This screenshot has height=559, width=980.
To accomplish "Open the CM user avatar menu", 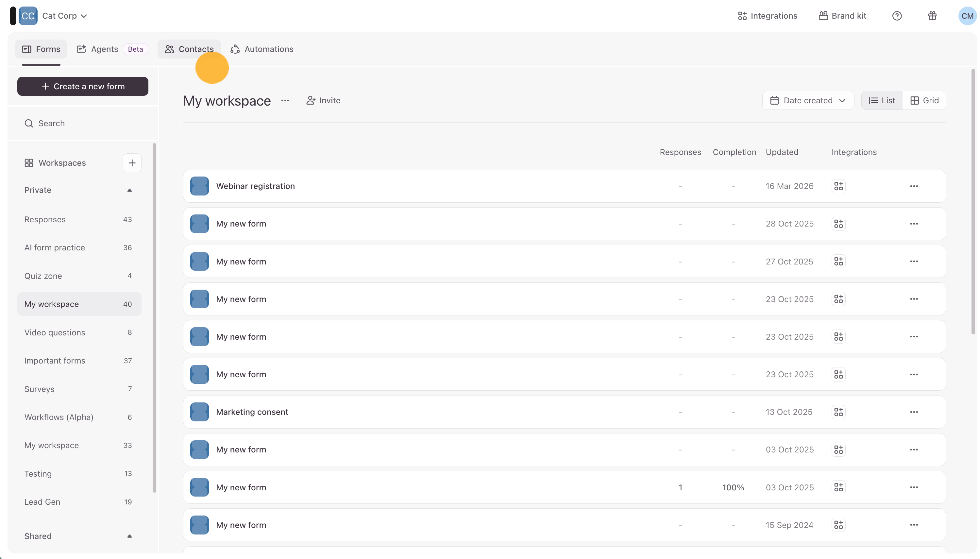I will 967,16.
